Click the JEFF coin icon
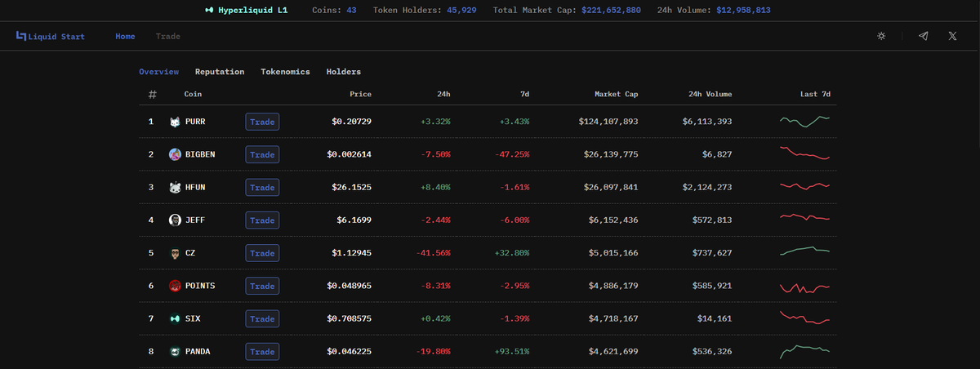This screenshot has height=369, width=980. (x=175, y=220)
